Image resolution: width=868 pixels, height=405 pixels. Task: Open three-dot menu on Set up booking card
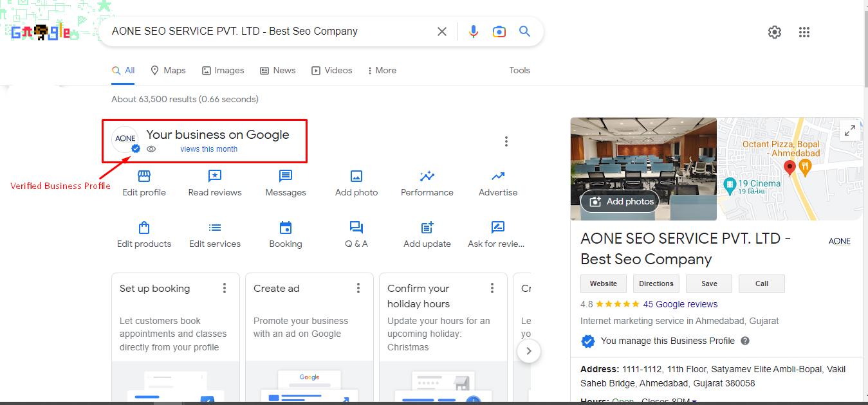[x=225, y=288]
